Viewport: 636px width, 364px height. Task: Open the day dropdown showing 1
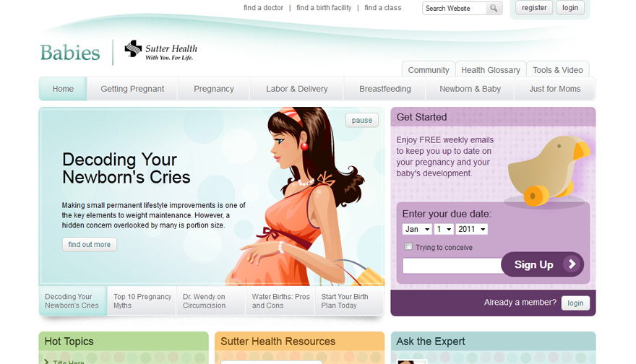444,229
